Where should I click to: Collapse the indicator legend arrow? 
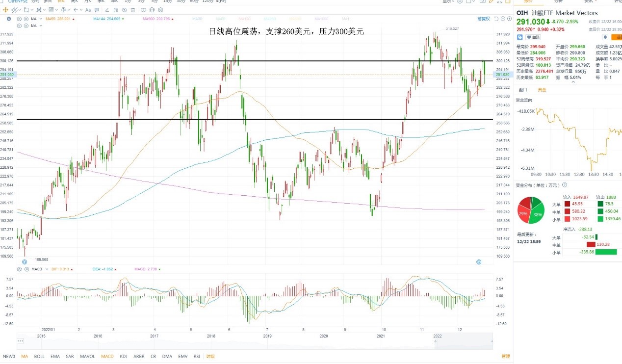pyautogui.click(x=9, y=19)
